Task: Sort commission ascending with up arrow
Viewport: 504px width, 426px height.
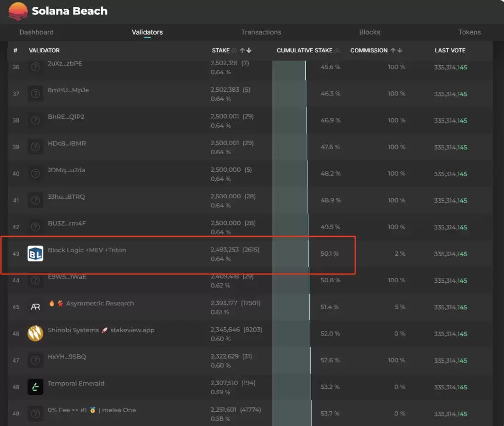Action: (x=393, y=50)
